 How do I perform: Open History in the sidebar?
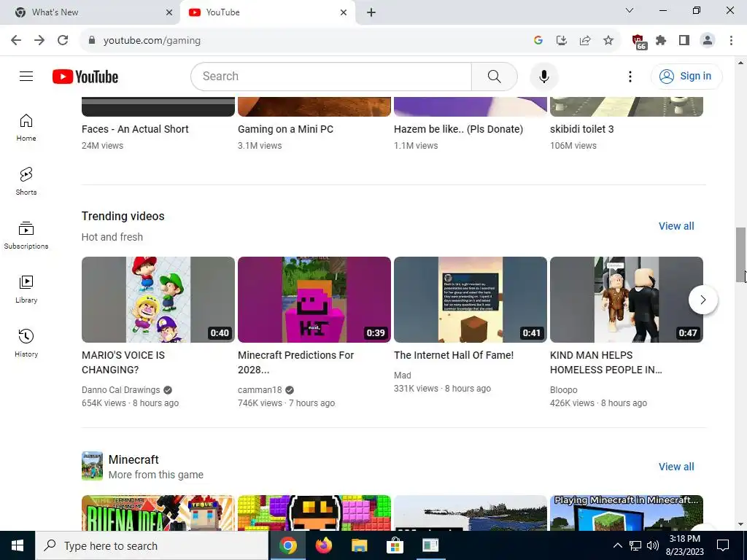(x=26, y=343)
